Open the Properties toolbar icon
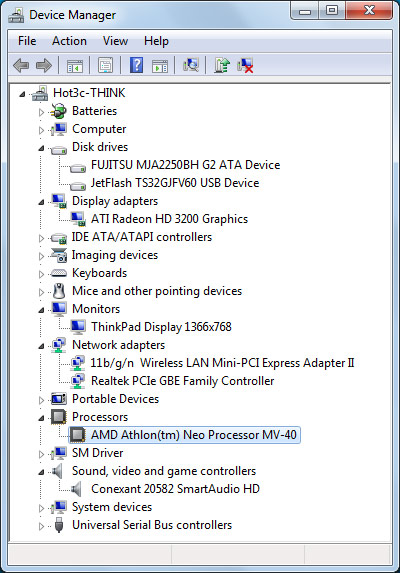This screenshot has width=400, height=573. coord(106,66)
